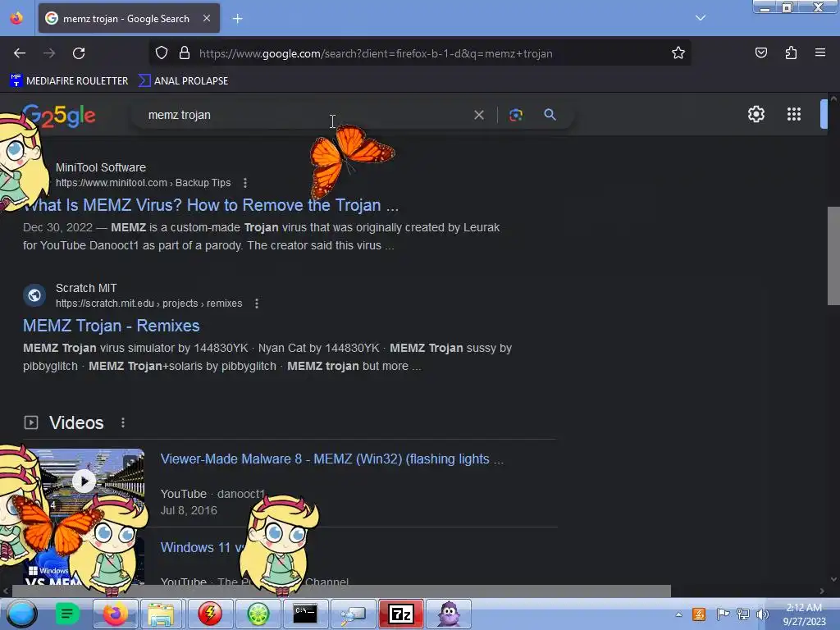
Task: Open File Explorer from the taskbar
Action: pyautogui.click(x=162, y=614)
